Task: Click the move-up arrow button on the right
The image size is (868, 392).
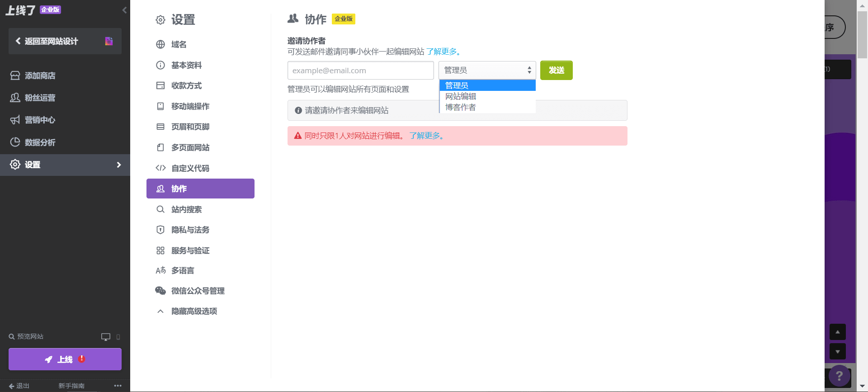Action: coord(838,332)
